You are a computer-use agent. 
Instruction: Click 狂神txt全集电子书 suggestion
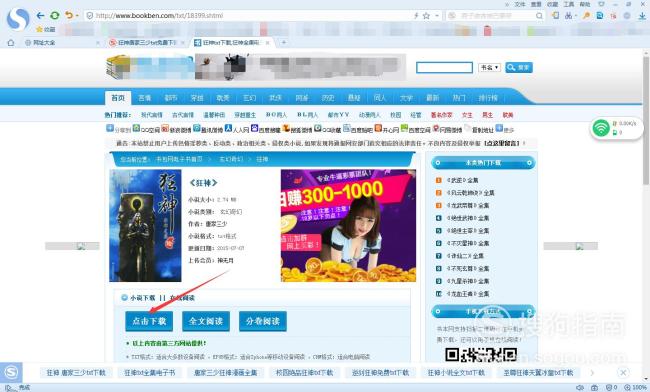pos(150,373)
